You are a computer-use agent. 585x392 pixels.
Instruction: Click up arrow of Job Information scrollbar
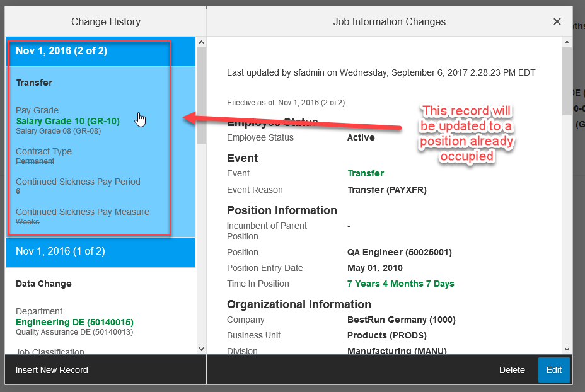click(567, 42)
